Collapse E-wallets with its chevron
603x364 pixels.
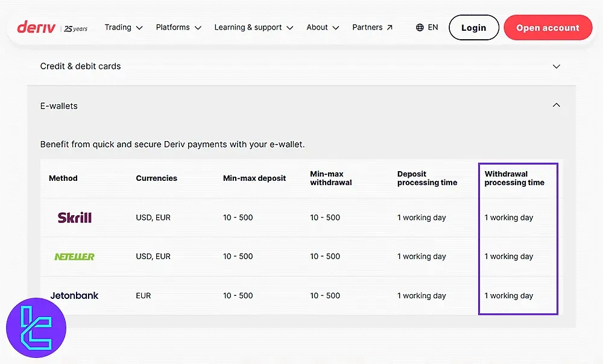(557, 105)
